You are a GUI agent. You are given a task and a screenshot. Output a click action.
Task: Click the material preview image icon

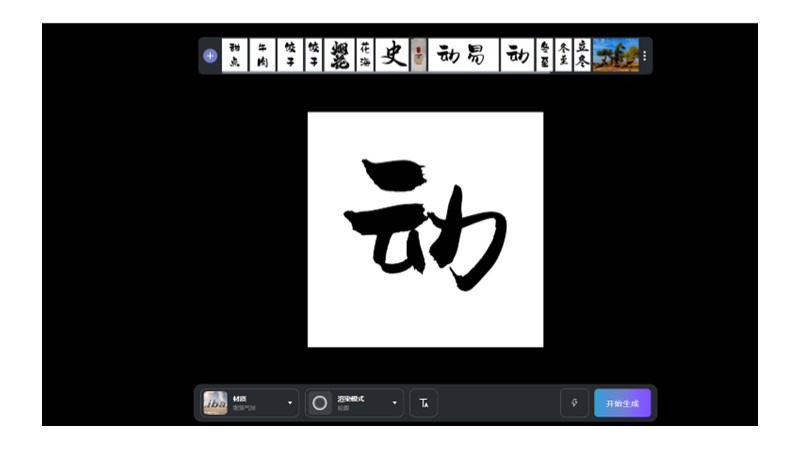click(x=215, y=403)
